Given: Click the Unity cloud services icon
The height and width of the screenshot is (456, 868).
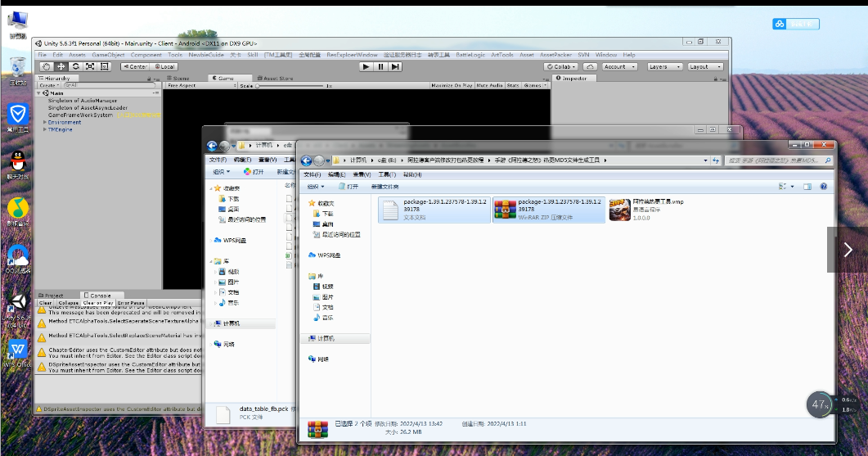Looking at the screenshot, I should click(x=591, y=66).
